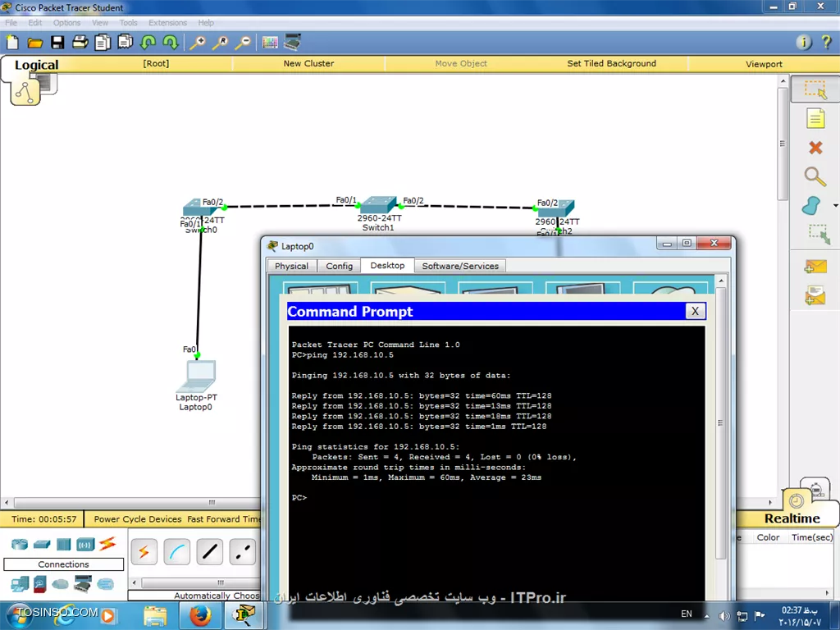
Task: Activate the red X Delete tool
Action: pyautogui.click(x=815, y=148)
